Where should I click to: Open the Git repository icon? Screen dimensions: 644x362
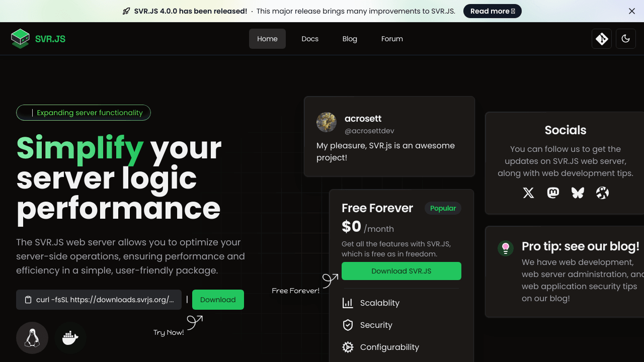point(602,39)
